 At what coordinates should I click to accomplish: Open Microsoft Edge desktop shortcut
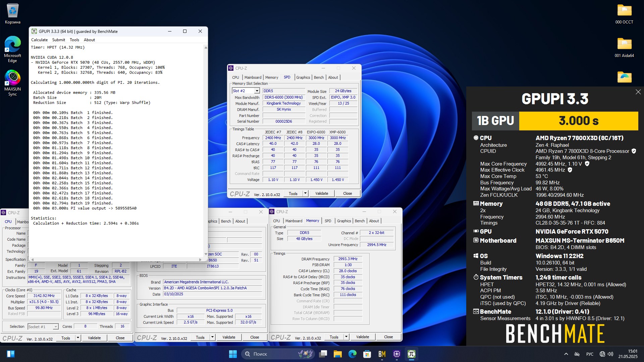point(12,49)
